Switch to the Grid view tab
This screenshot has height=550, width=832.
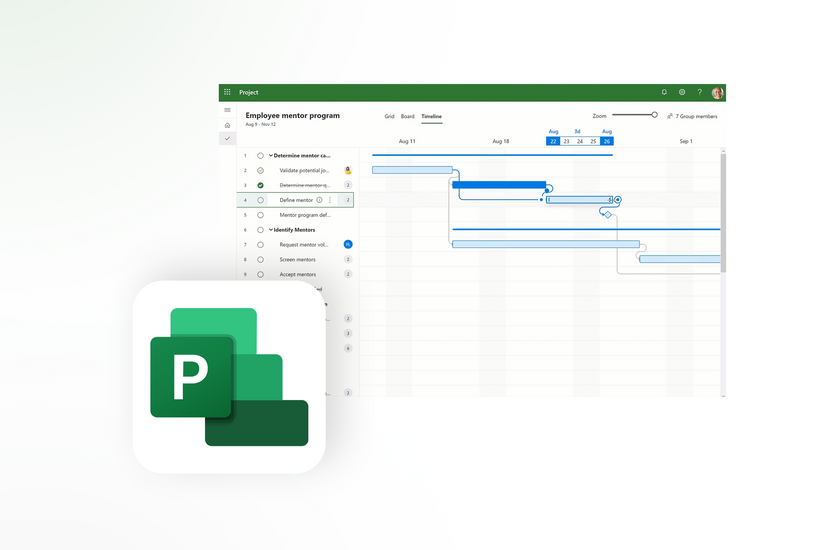pos(389,117)
